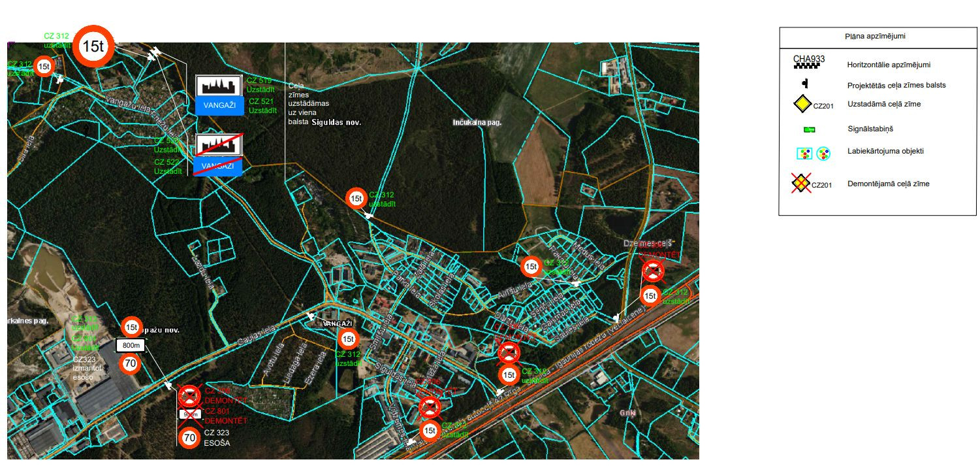The image size is (980, 466).
Task: Select the uncrossed town silhouette entry sign
Action: click(219, 86)
